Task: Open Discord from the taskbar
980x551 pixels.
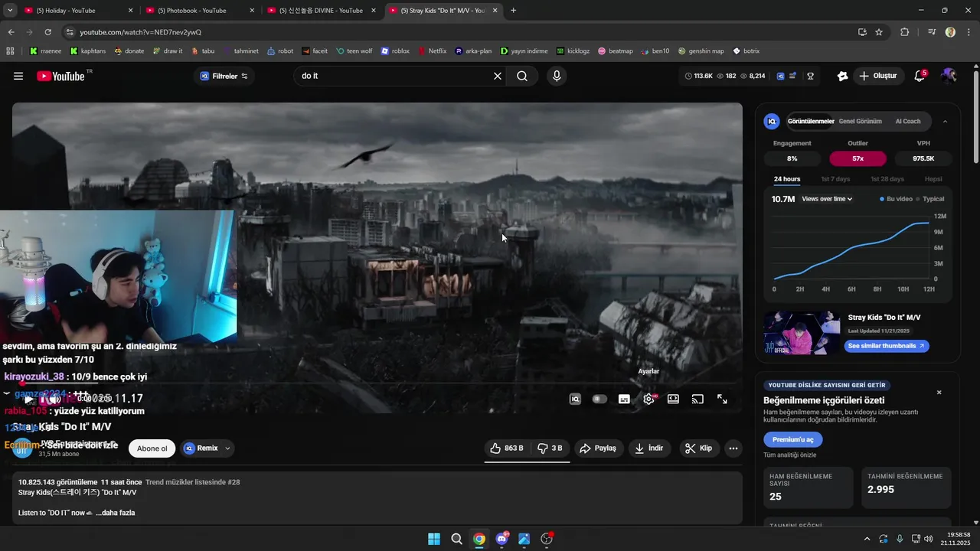Action: point(502,539)
